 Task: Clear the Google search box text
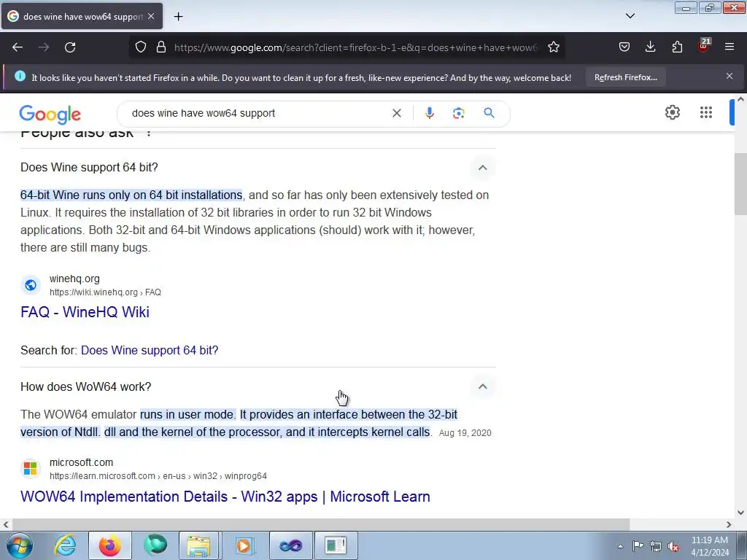click(x=396, y=113)
